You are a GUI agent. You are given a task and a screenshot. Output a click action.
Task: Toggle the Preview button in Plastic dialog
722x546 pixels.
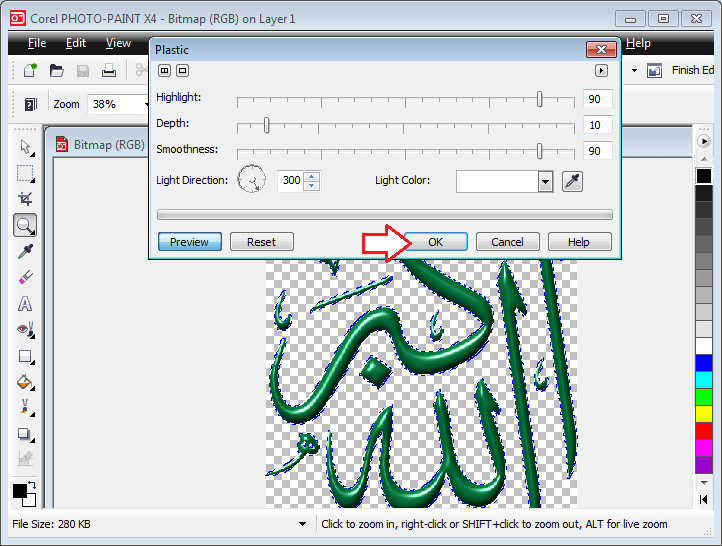pos(189,242)
